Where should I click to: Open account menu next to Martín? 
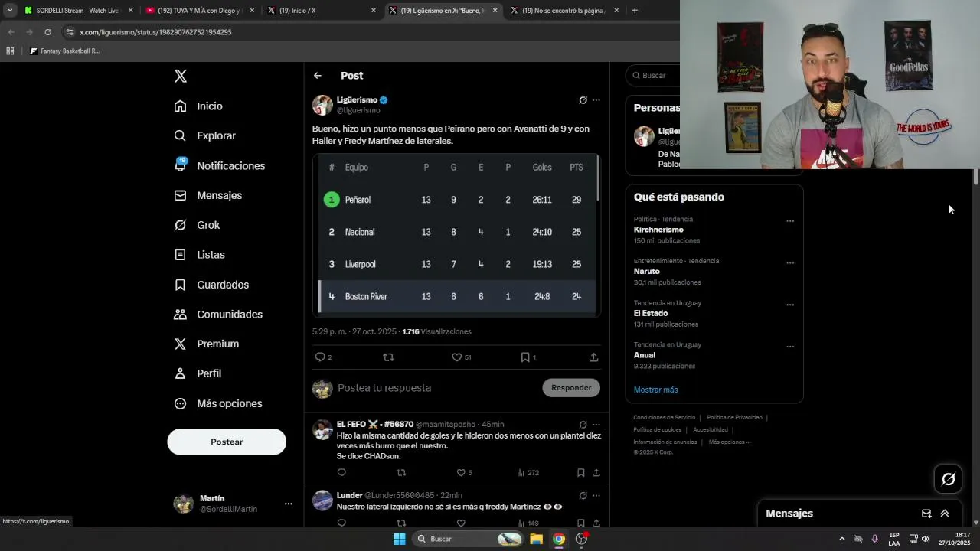(x=289, y=504)
